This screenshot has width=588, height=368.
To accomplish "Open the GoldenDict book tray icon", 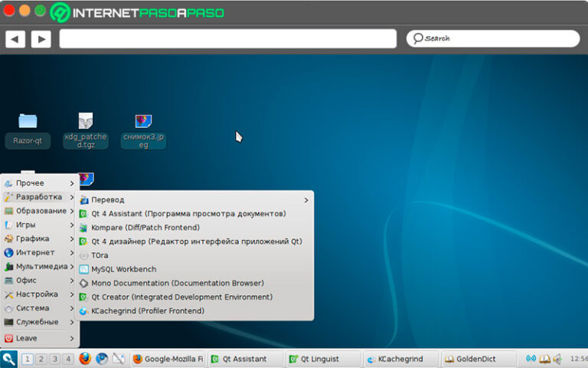I will point(544,358).
